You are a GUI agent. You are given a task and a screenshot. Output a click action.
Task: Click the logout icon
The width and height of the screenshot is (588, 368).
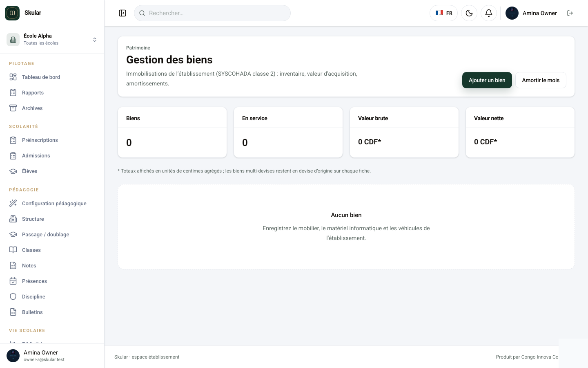coord(570,13)
